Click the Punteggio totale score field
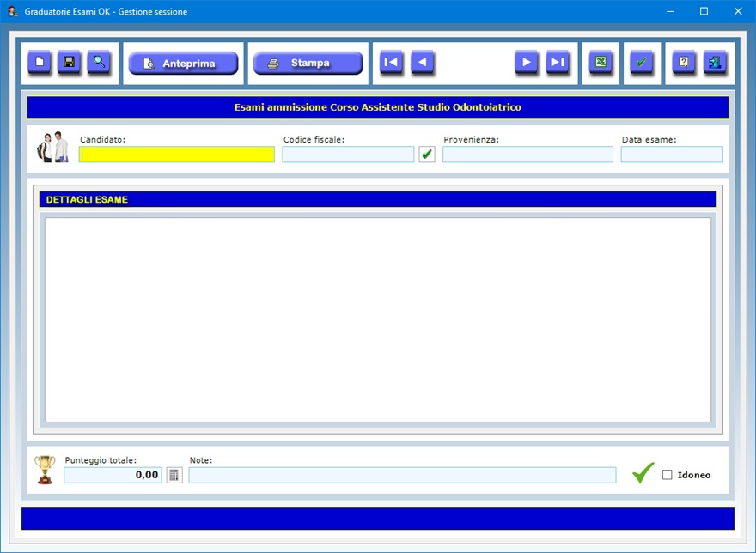The height and width of the screenshot is (553, 756). pyautogui.click(x=113, y=475)
